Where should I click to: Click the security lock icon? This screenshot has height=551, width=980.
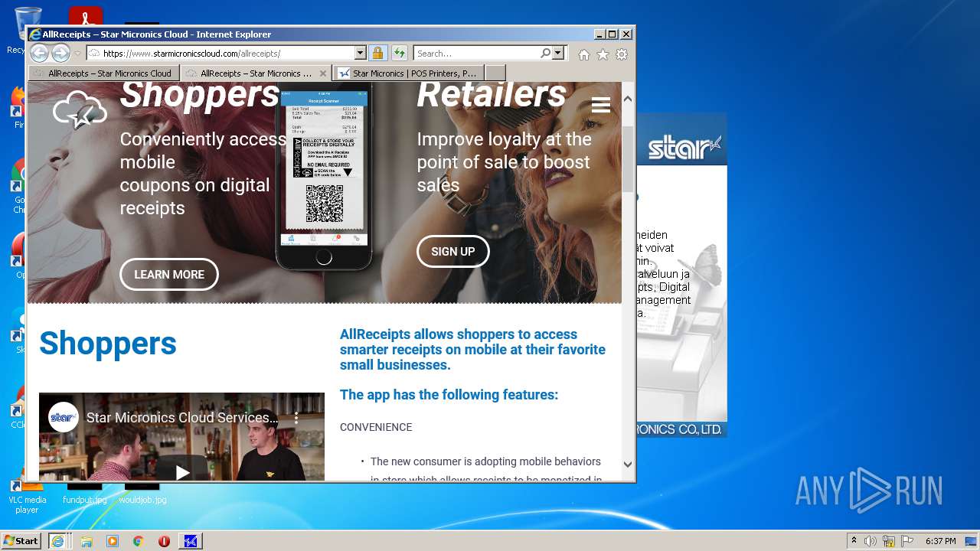tap(377, 54)
